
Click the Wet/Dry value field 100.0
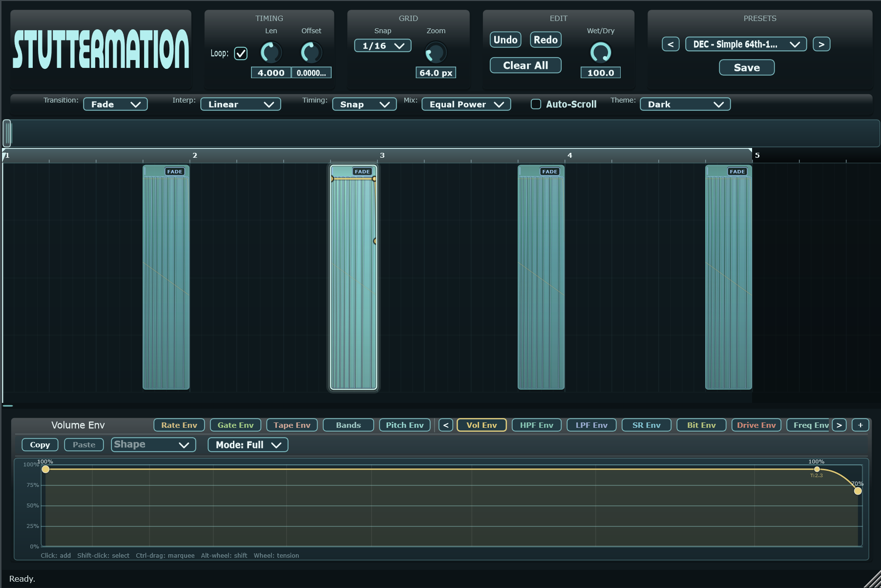(x=601, y=73)
